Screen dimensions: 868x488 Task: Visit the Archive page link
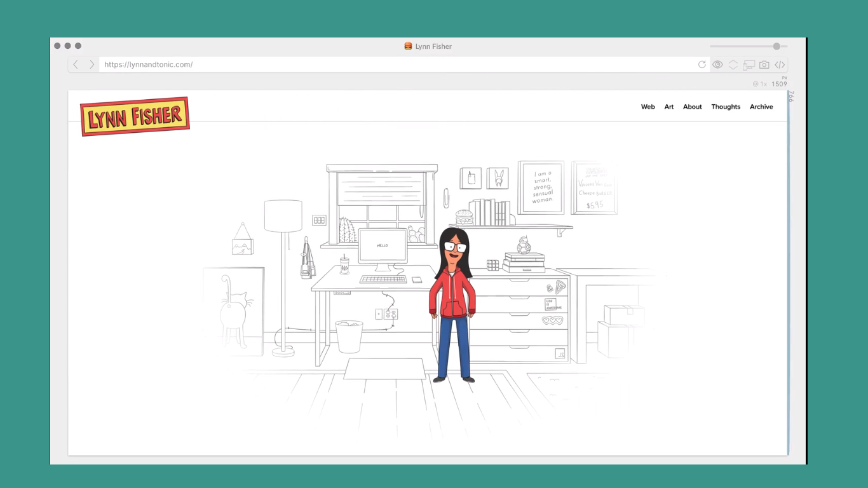(x=761, y=107)
